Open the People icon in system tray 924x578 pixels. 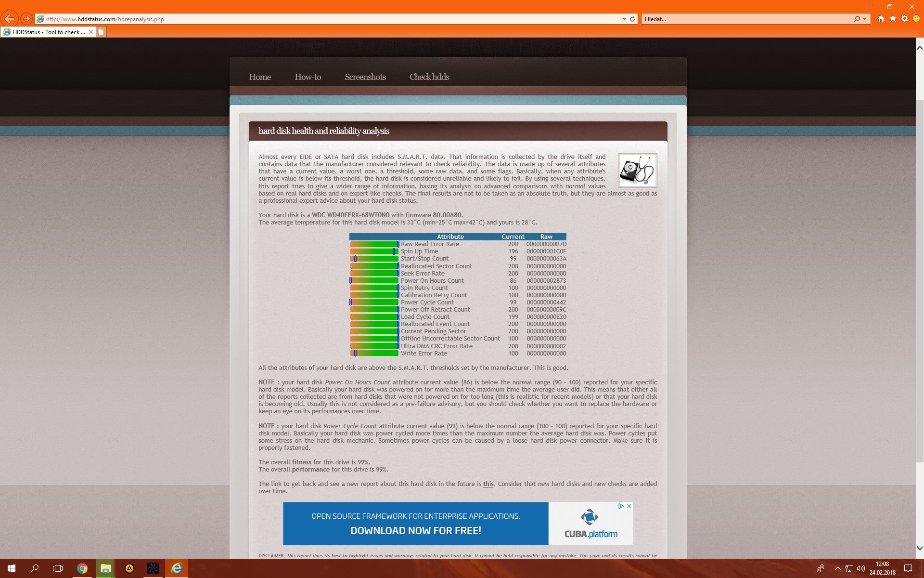(x=820, y=568)
